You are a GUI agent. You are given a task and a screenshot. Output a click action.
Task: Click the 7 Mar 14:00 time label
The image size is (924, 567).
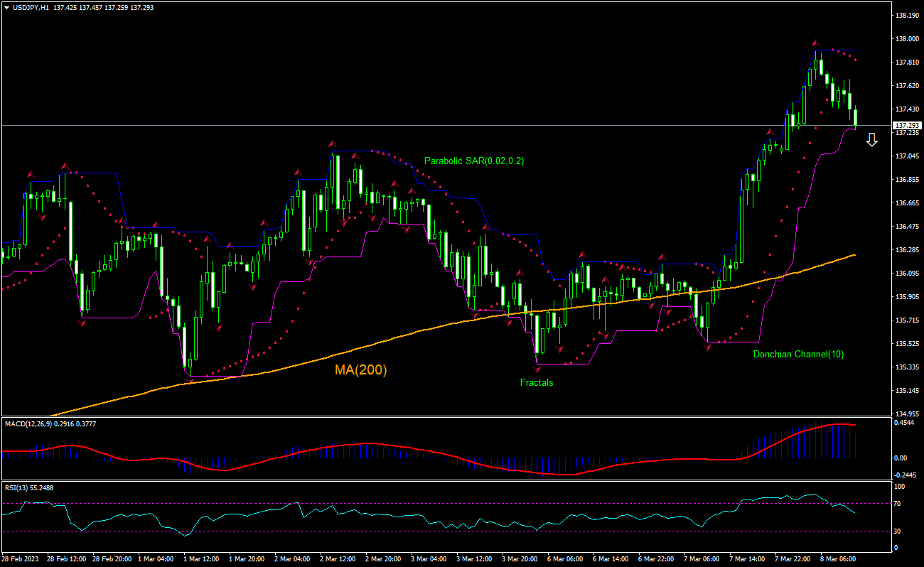(x=748, y=559)
